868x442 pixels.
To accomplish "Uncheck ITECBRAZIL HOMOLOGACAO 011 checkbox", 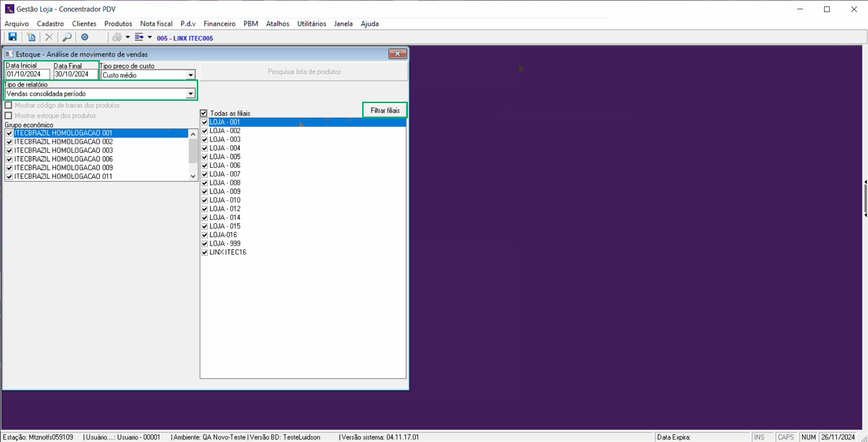I will point(9,177).
